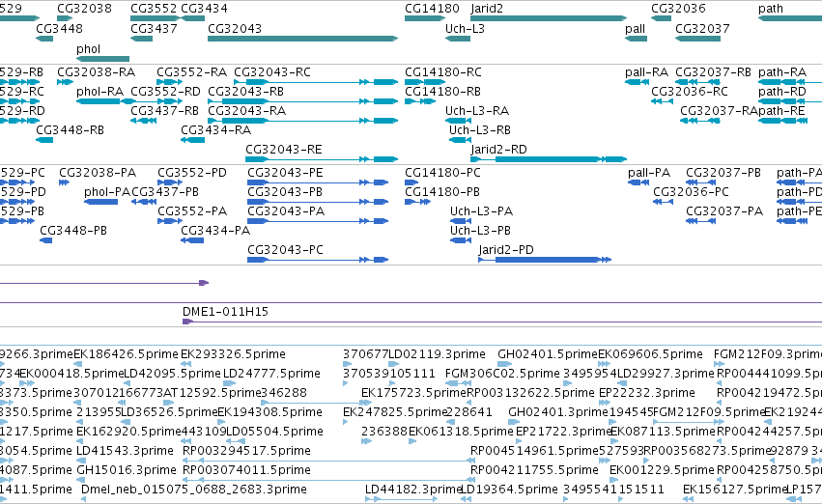The image size is (822, 504).
Task: Select the phol gene label
Action: pos(88,48)
